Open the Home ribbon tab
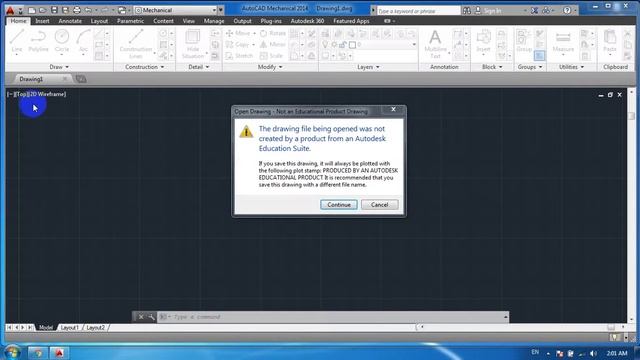640x360 pixels. point(18,21)
